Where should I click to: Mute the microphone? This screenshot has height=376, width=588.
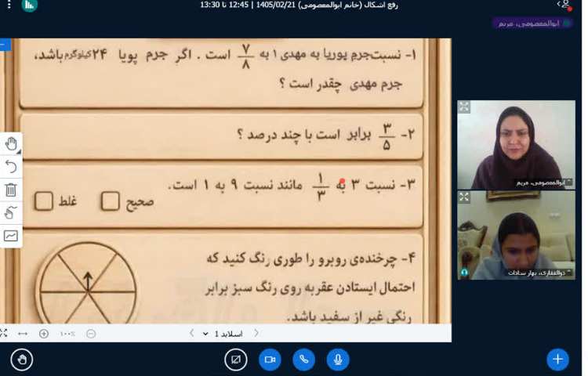pos(338,360)
